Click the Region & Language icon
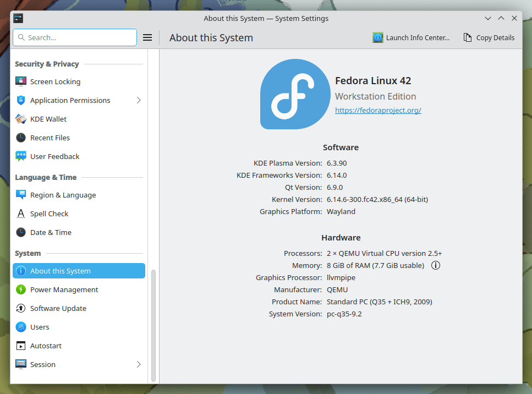 coord(21,195)
